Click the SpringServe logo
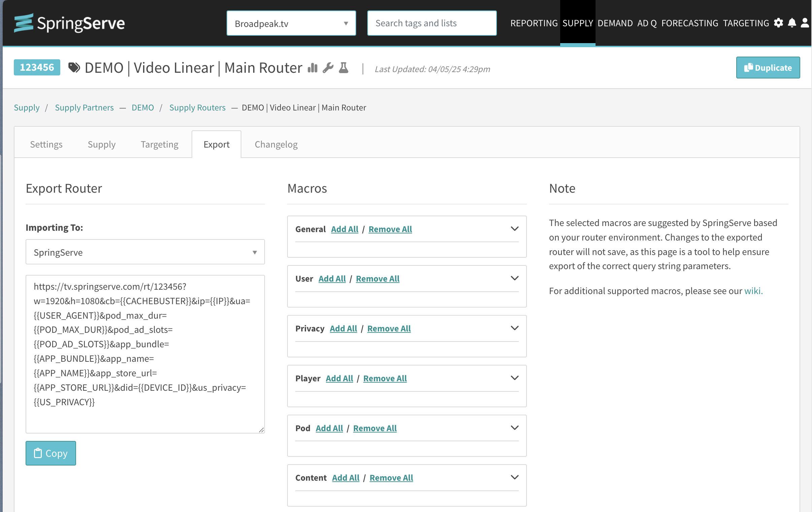The height and width of the screenshot is (512, 812). tap(69, 23)
